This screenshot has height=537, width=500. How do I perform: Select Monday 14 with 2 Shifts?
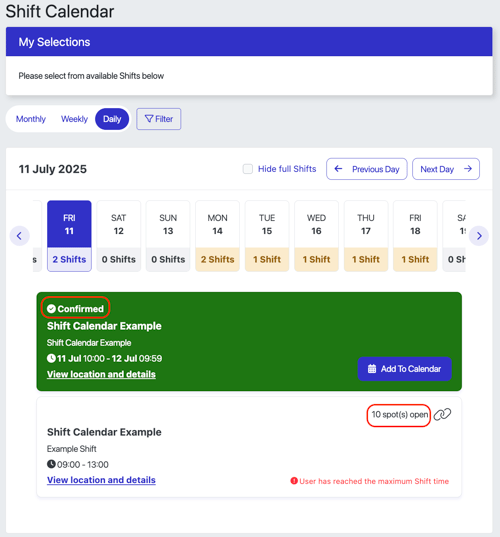coord(217,236)
